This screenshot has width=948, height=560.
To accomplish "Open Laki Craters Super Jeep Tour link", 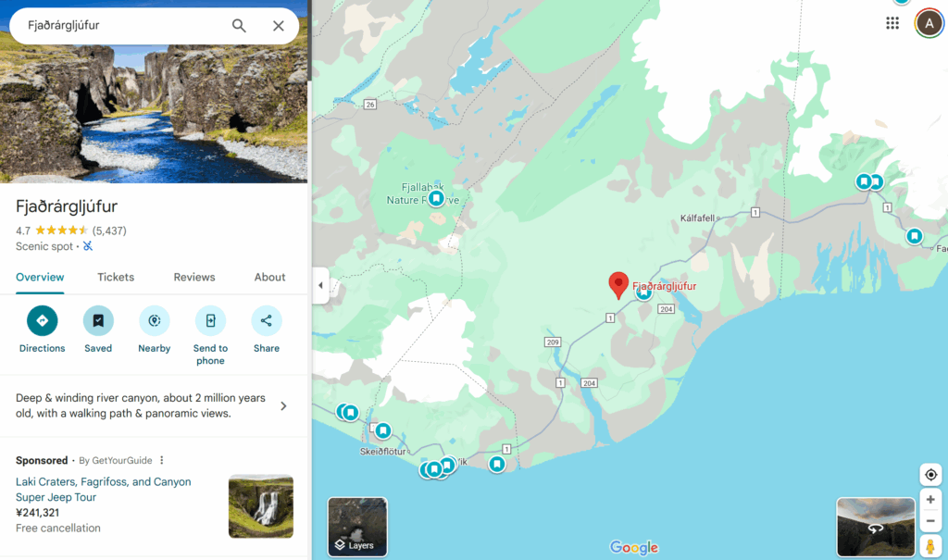I will [104, 490].
